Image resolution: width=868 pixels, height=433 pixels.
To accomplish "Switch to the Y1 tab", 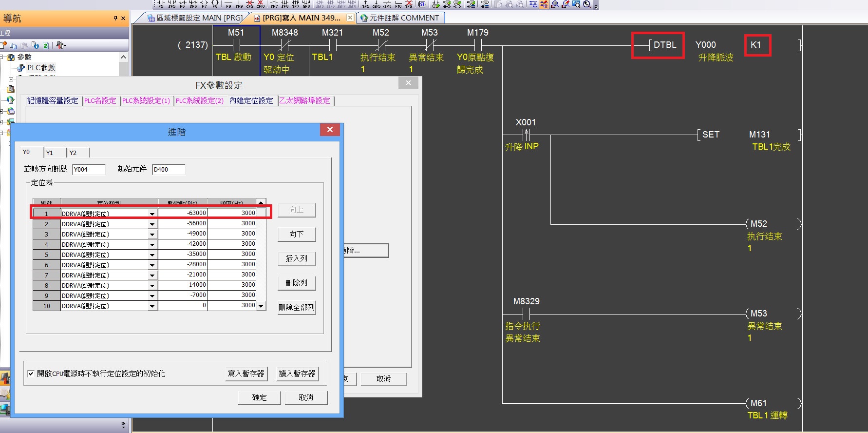I will 50,153.
